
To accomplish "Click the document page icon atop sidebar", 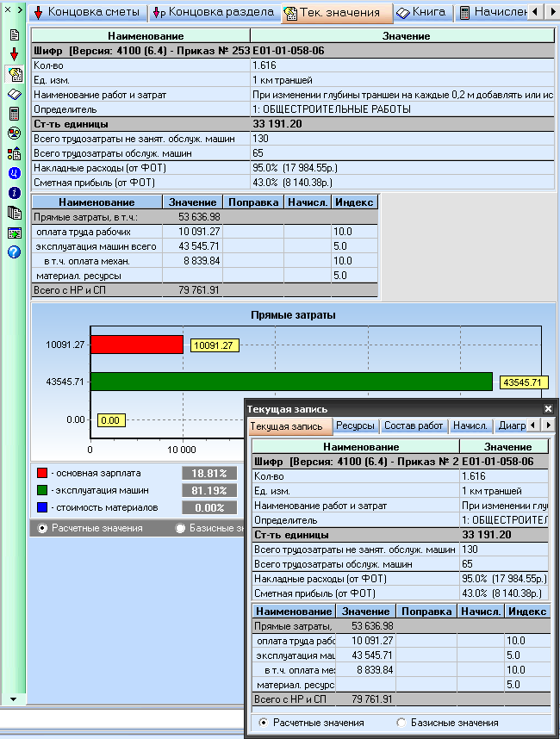I will pyautogui.click(x=14, y=34).
